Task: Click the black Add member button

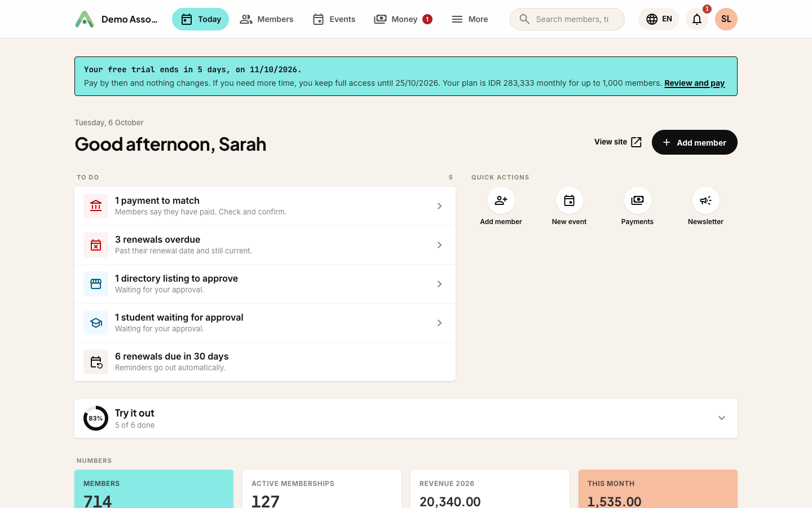Action: coord(695,142)
